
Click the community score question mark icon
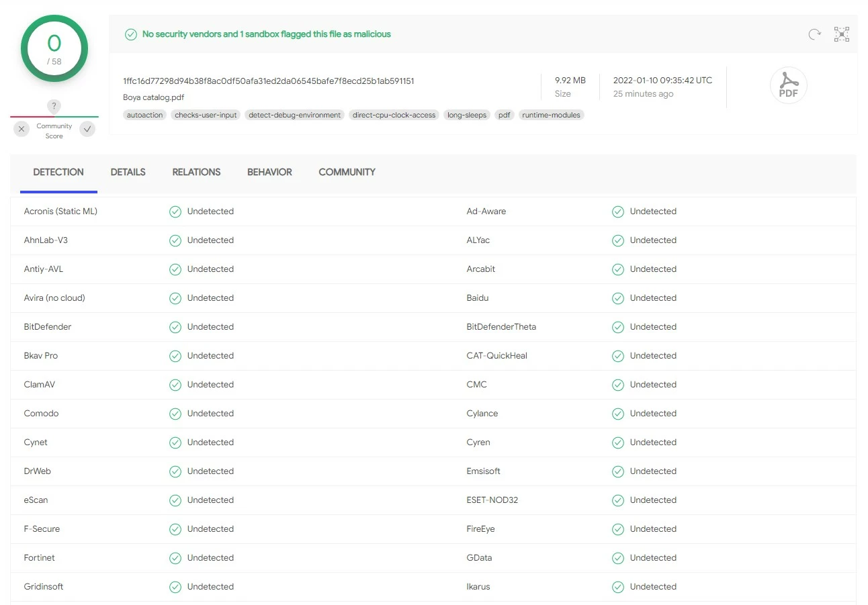[54, 106]
